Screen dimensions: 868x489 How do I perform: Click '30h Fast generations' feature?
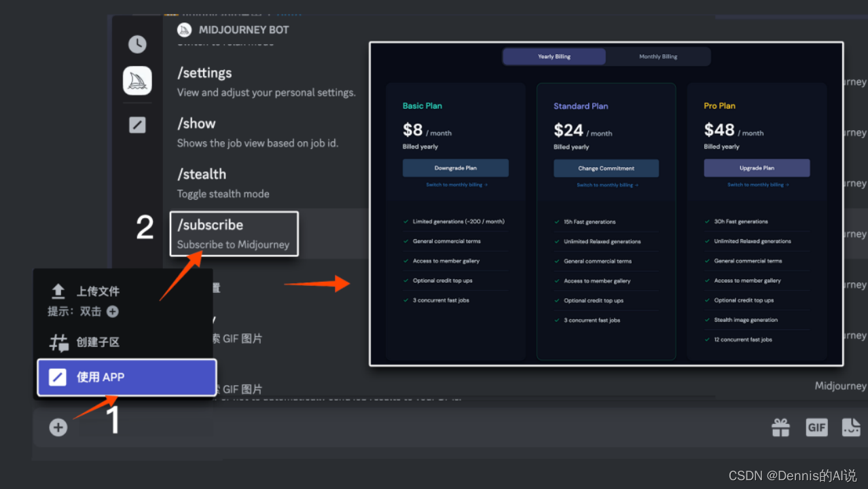click(741, 221)
